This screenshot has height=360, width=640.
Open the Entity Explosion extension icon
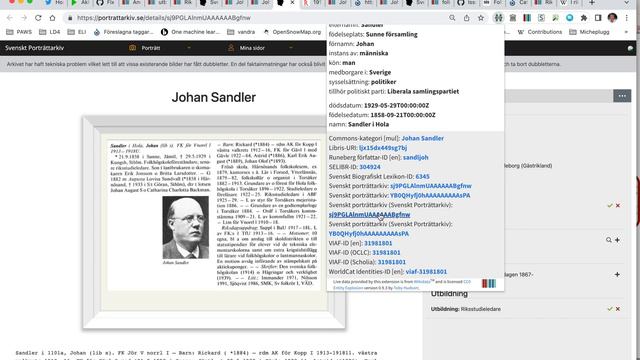[x=498, y=18]
